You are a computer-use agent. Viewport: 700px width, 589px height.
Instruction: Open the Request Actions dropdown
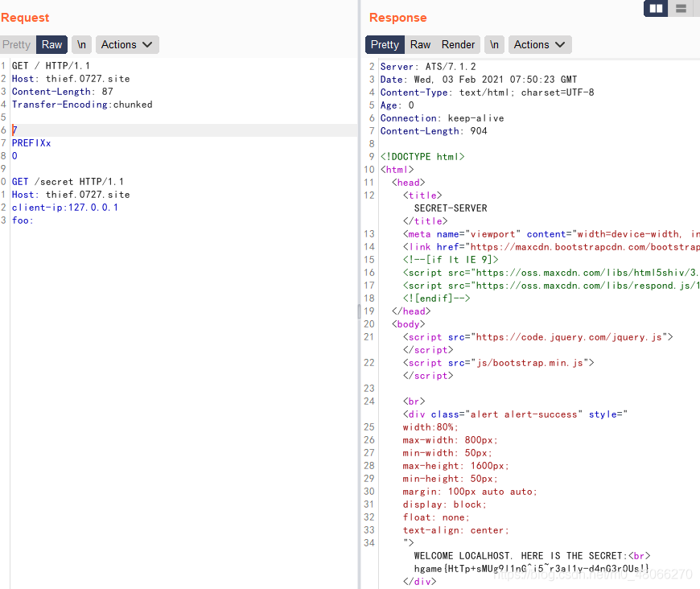click(127, 44)
